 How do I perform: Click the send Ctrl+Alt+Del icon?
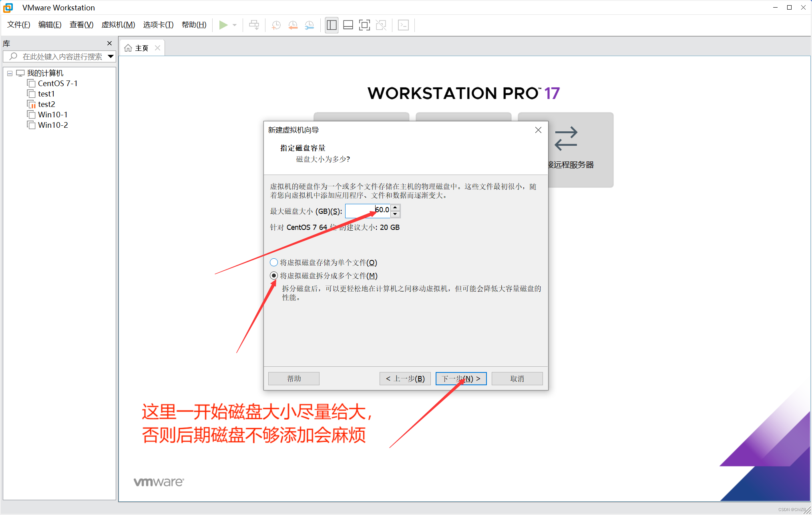pyautogui.click(x=254, y=25)
